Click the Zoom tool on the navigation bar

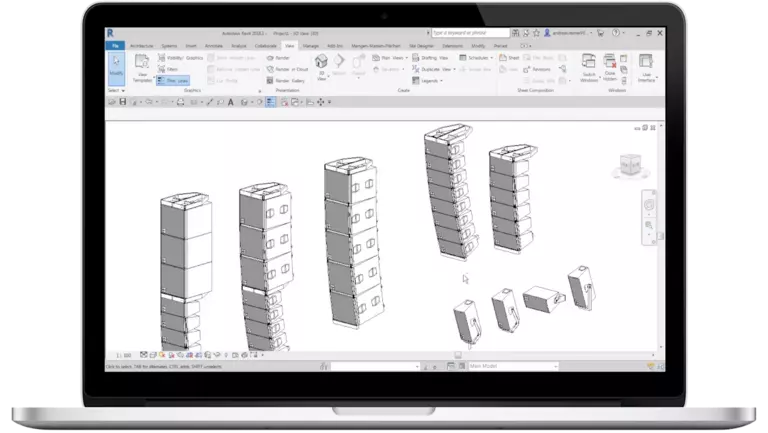pyautogui.click(x=649, y=225)
